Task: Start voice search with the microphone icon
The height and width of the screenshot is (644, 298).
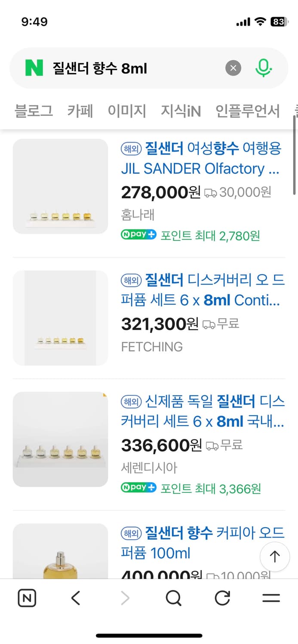Action: click(264, 68)
